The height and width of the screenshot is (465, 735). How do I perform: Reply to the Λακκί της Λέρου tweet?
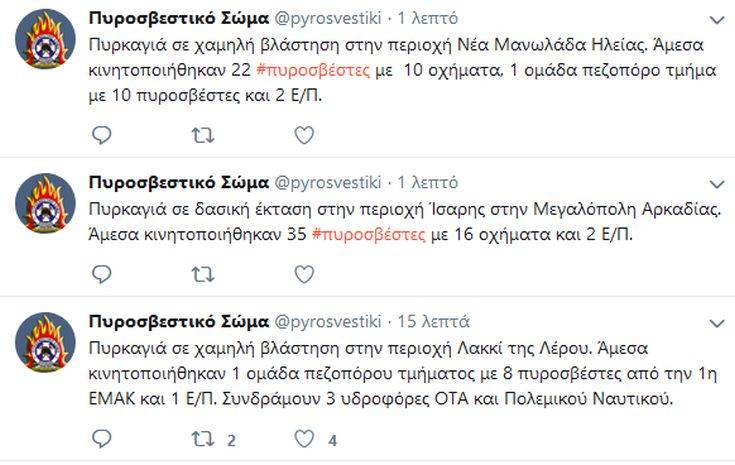point(101,438)
